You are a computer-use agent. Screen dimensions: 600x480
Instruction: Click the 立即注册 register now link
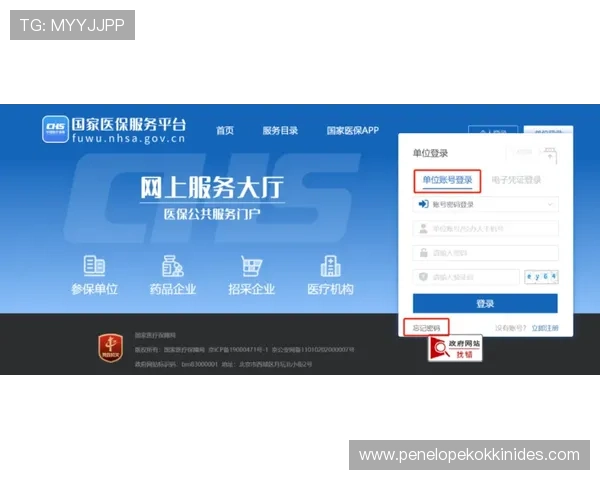pos(545,328)
